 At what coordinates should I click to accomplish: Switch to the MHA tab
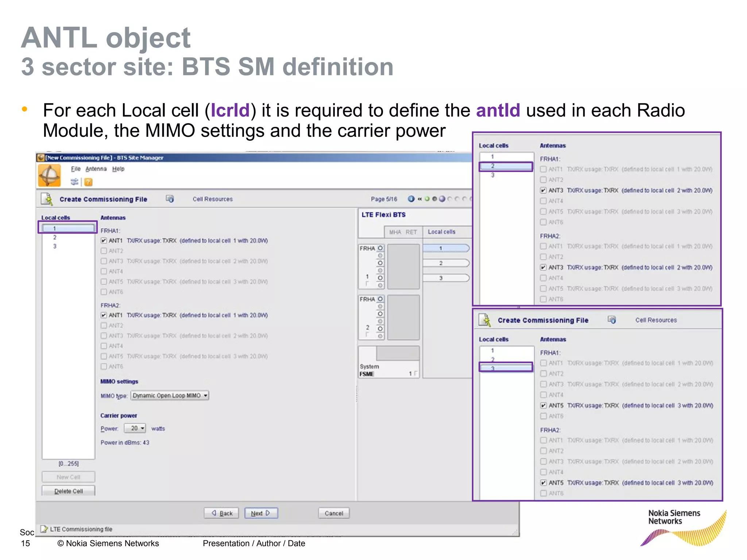coord(395,232)
